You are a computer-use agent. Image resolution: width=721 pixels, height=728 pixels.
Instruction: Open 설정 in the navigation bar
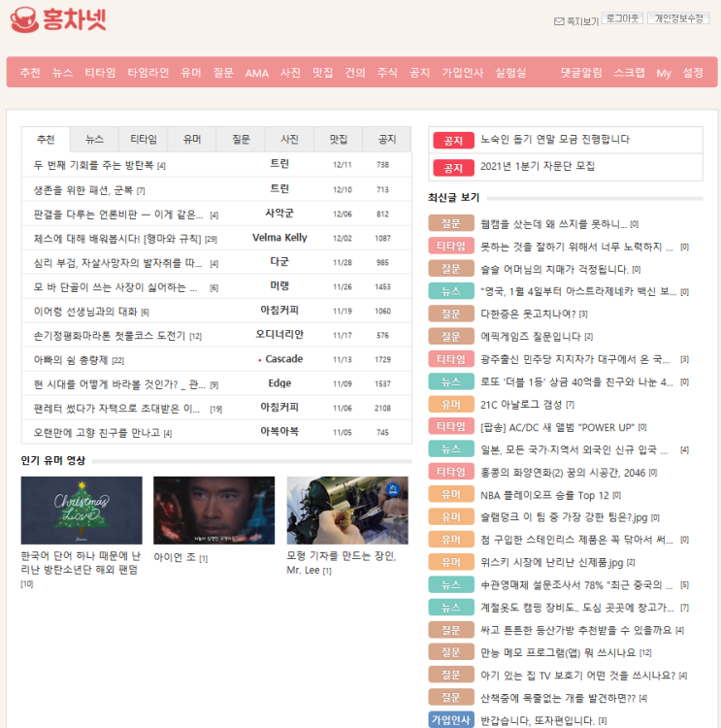692,73
